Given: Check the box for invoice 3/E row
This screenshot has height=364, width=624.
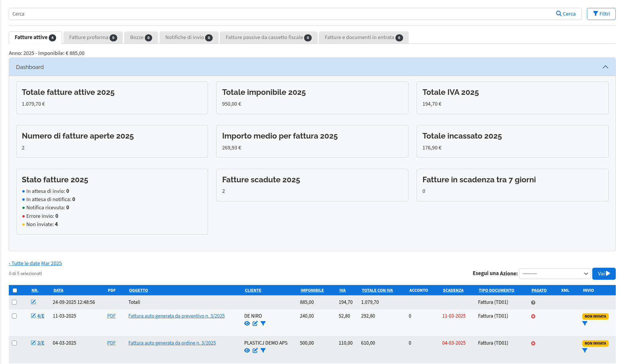Looking at the screenshot, I should (14, 343).
